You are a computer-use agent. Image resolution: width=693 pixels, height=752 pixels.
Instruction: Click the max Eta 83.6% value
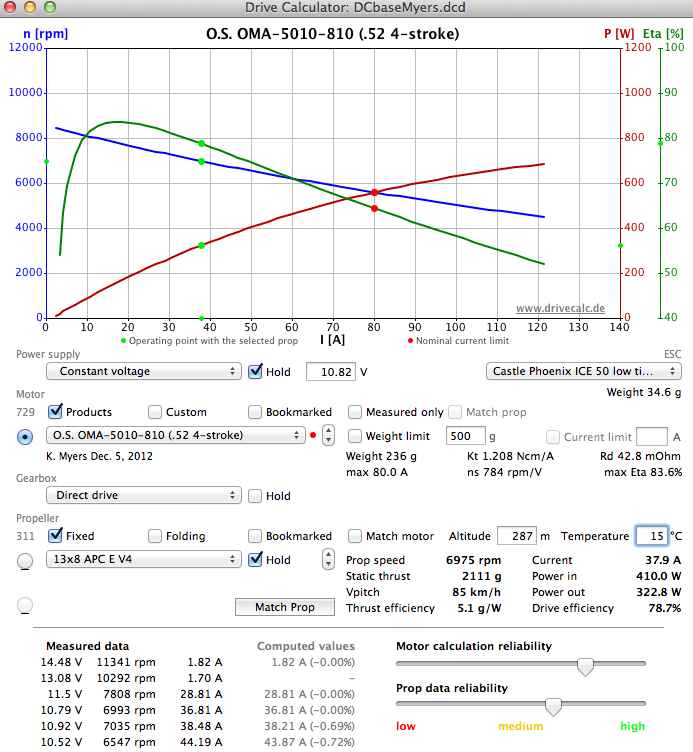pyautogui.click(x=643, y=472)
